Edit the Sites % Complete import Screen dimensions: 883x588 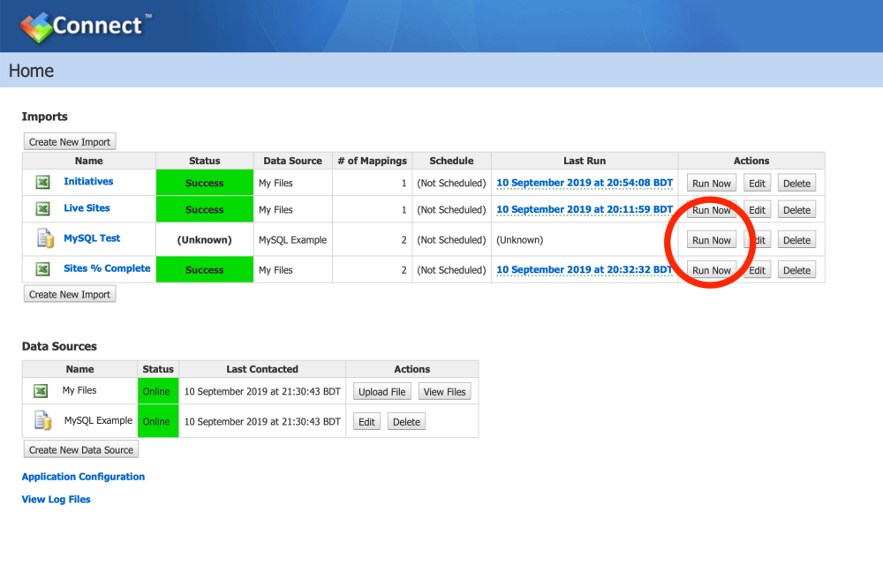point(757,270)
